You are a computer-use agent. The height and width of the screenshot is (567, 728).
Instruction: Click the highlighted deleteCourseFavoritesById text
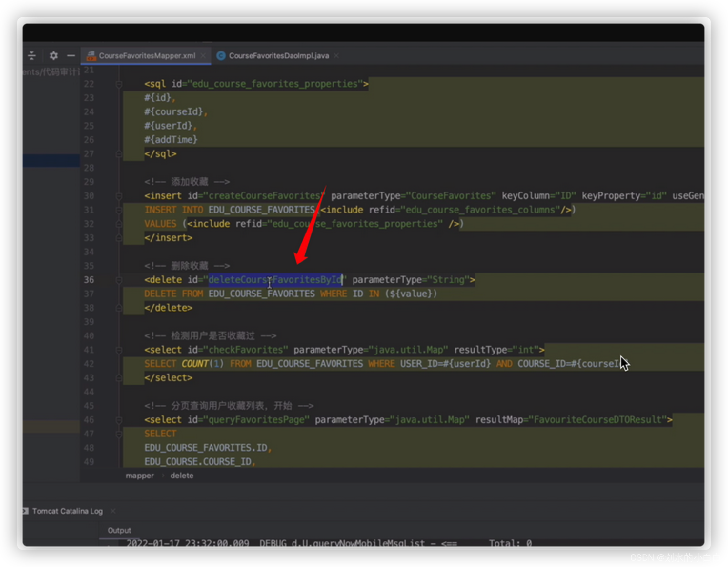pyautogui.click(x=275, y=280)
